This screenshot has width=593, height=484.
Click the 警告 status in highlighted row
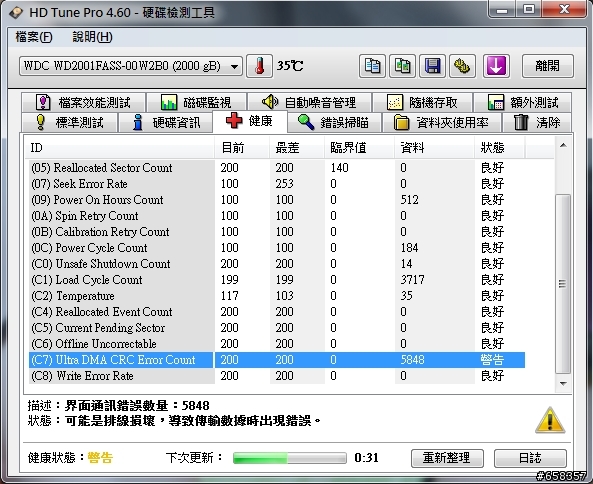tap(492, 360)
